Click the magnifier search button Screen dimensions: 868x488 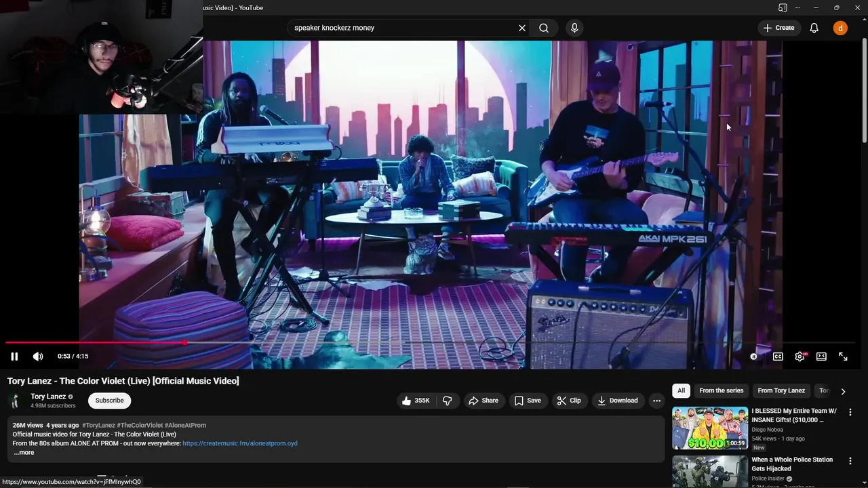coord(544,28)
